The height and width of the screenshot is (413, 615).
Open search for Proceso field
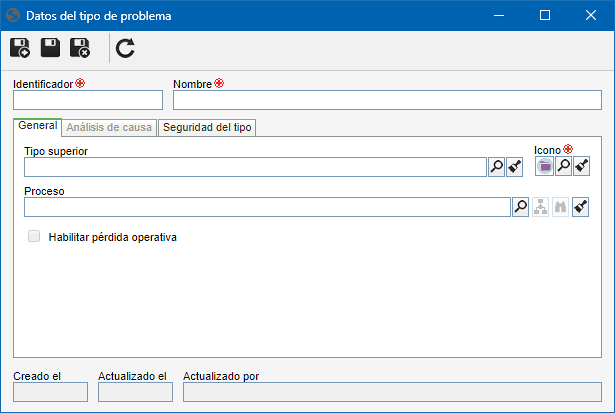pos(521,207)
